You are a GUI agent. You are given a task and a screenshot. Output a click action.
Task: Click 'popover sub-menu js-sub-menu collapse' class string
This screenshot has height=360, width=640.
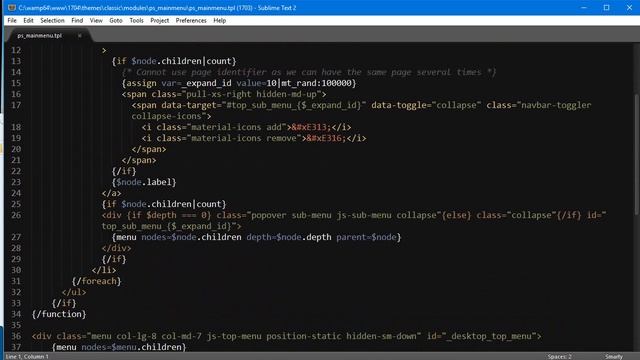tap(344, 215)
